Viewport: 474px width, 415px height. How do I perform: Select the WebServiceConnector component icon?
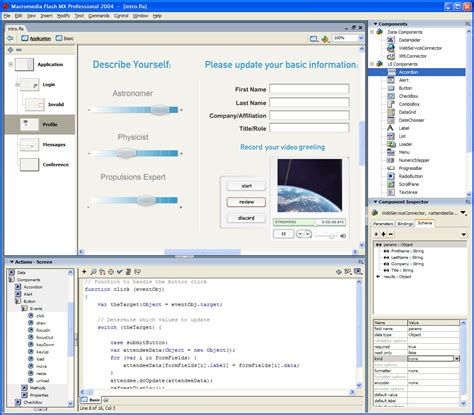click(391, 48)
